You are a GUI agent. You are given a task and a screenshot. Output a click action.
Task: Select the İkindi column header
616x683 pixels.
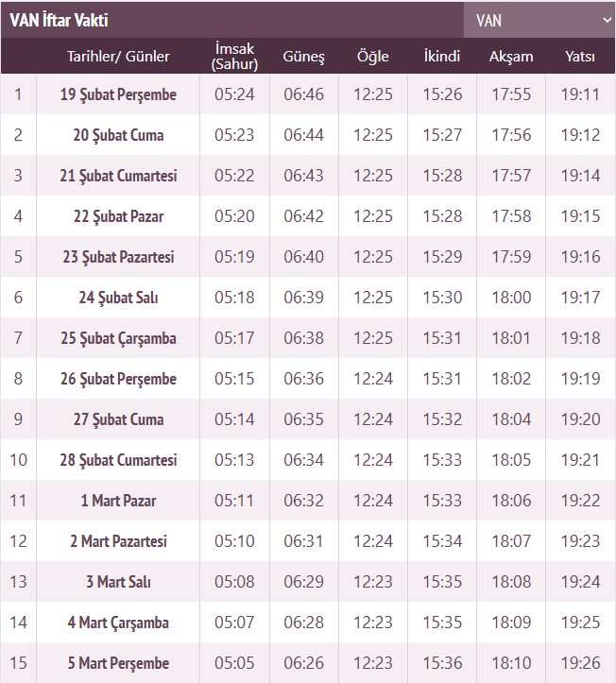pos(442,57)
